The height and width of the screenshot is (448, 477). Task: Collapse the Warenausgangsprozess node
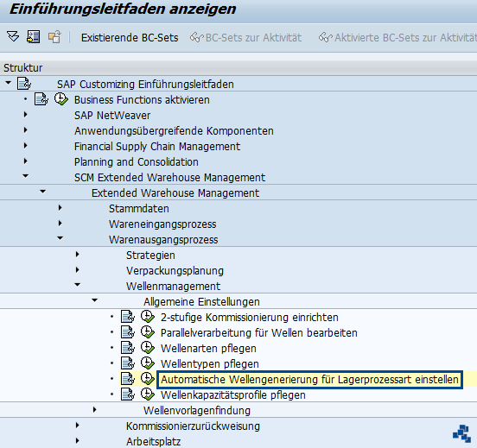pyautogui.click(x=60, y=238)
